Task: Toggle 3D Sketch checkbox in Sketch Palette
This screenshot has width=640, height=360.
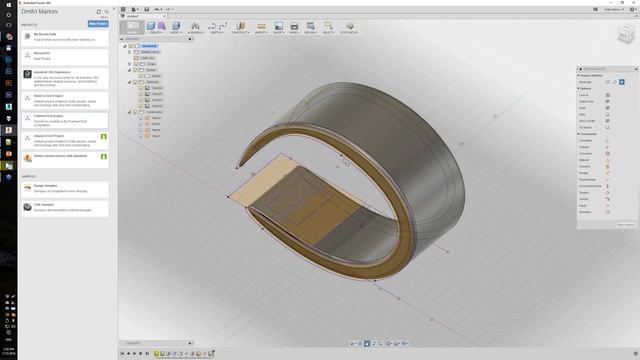Action: coord(607,127)
